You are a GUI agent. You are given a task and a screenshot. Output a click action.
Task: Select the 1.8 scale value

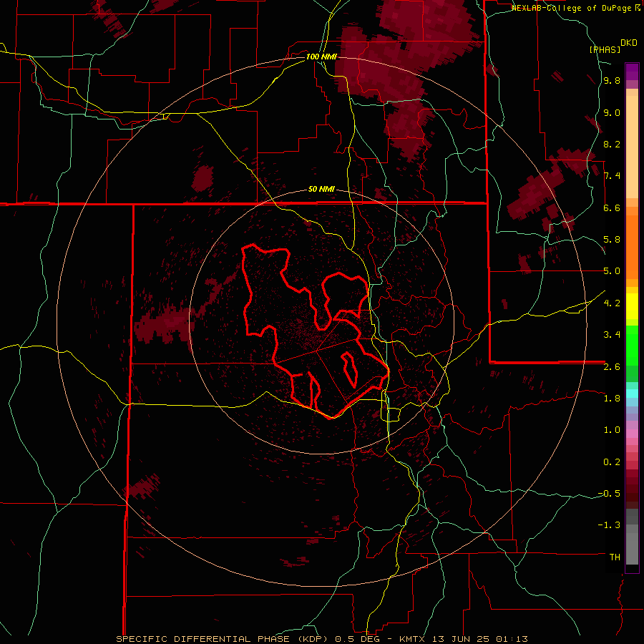pyautogui.click(x=612, y=399)
